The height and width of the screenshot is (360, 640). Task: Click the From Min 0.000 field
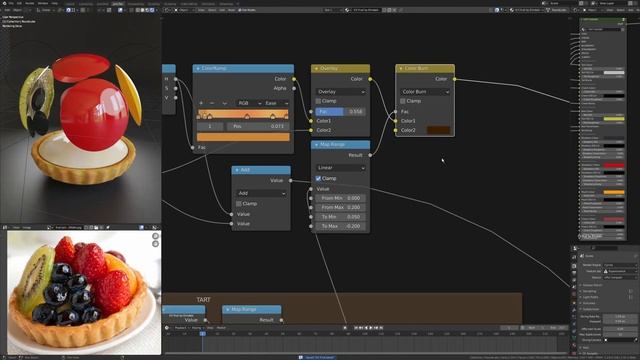(x=340, y=198)
